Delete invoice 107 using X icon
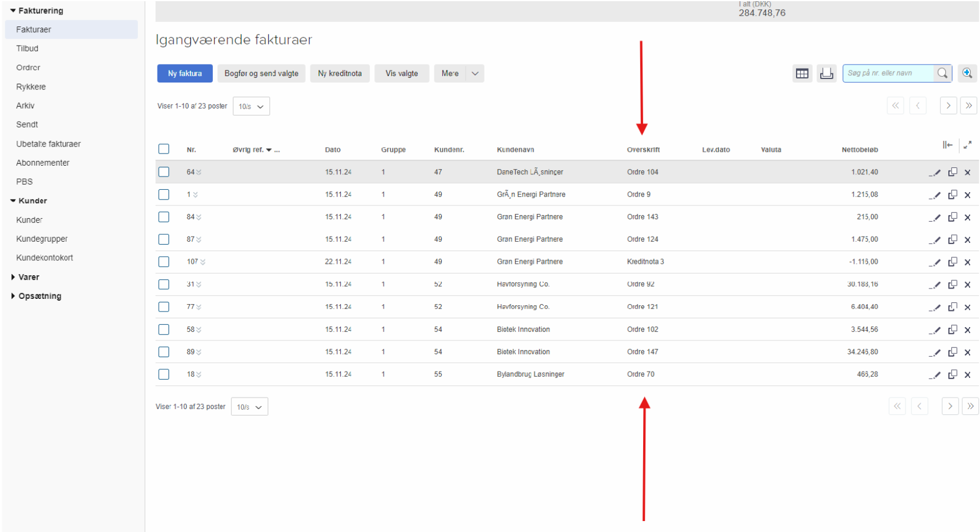This screenshot has height=532, width=980. 967,262
